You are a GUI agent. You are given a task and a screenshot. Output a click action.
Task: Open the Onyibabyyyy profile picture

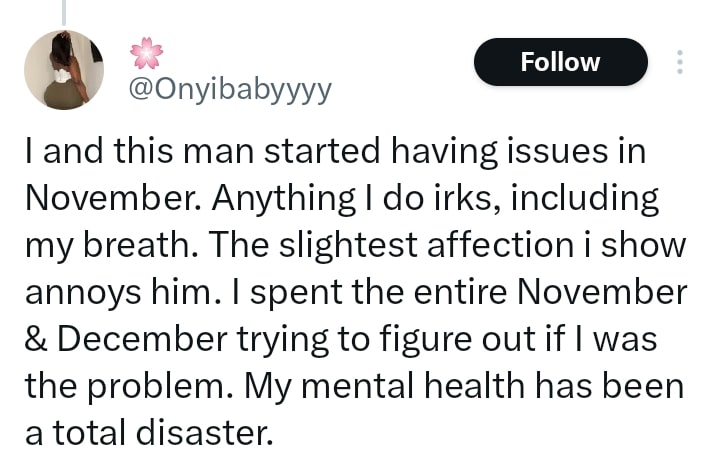pyautogui.click(x=63, y=70)
